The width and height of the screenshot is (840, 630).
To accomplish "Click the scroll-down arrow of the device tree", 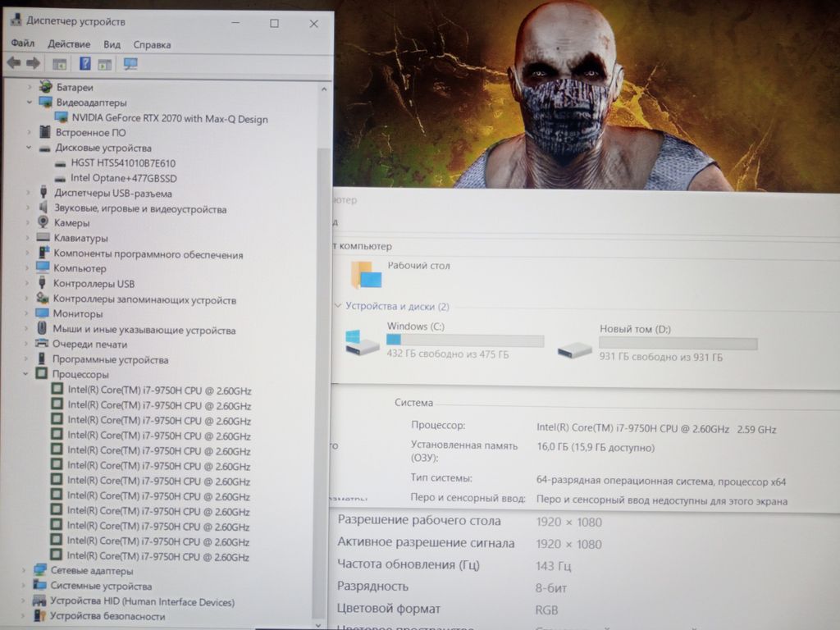I will 319,624.
